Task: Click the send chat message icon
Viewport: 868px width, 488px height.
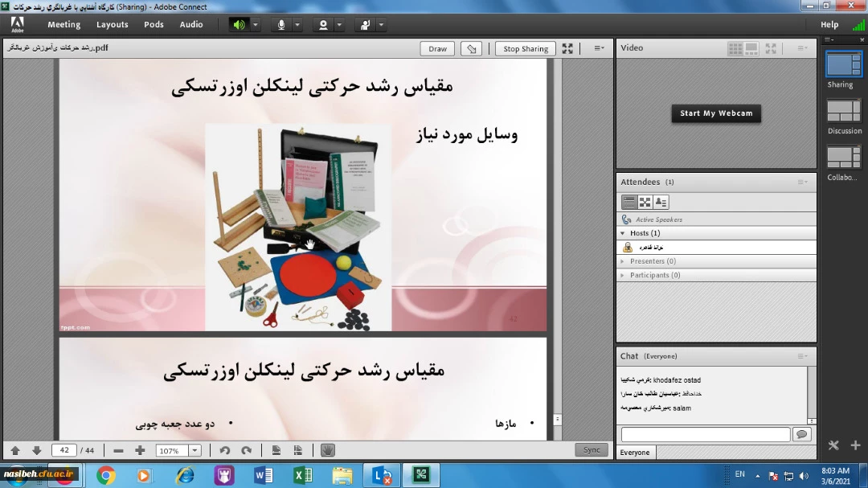Action: [801, 434]
